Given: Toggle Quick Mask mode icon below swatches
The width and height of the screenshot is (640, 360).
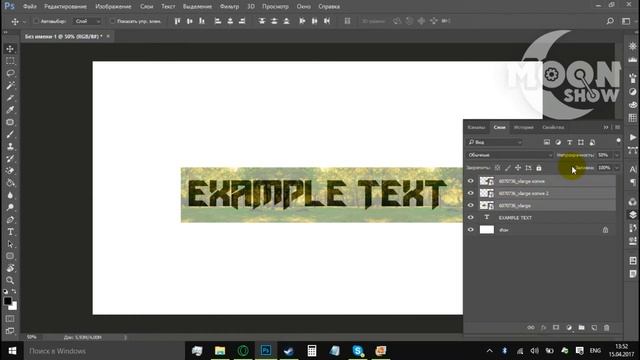Looking at the screenshot, I should point(10,318).
